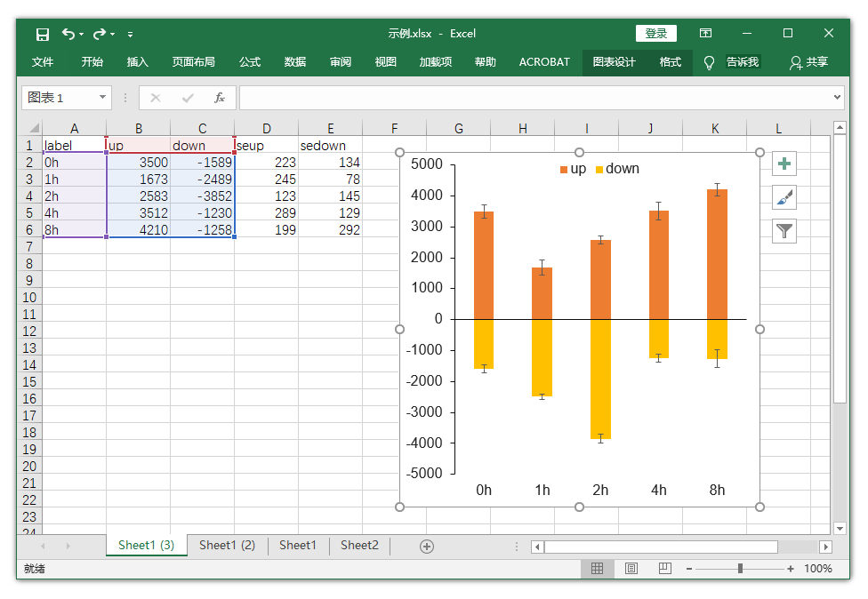Click the orange up legend swatch
The width and height of the screenshot is (868, 599).
(x=564, y=169)
